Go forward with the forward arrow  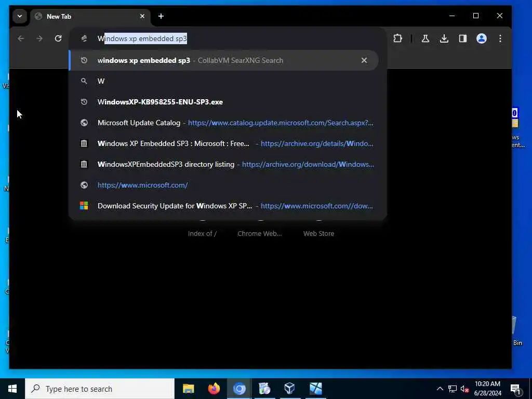pos(39,38)
